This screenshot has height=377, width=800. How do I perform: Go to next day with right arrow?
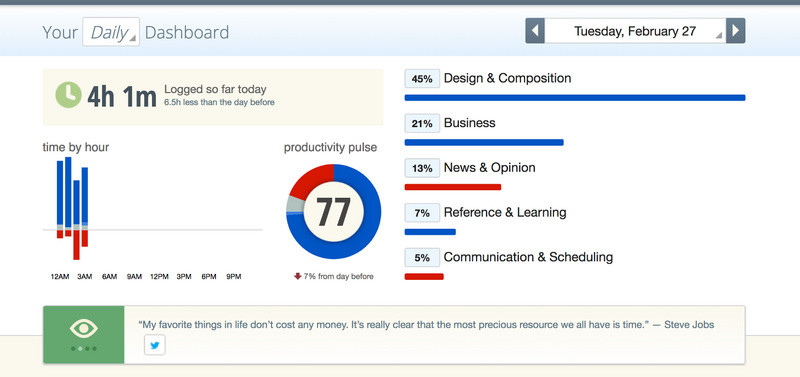pos(735,31)
